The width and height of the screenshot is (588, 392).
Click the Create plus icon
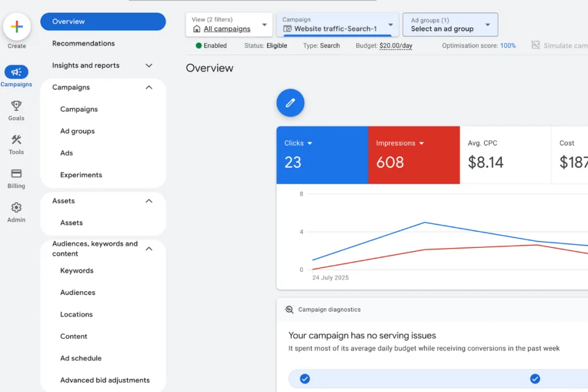(x=17, y=26)
